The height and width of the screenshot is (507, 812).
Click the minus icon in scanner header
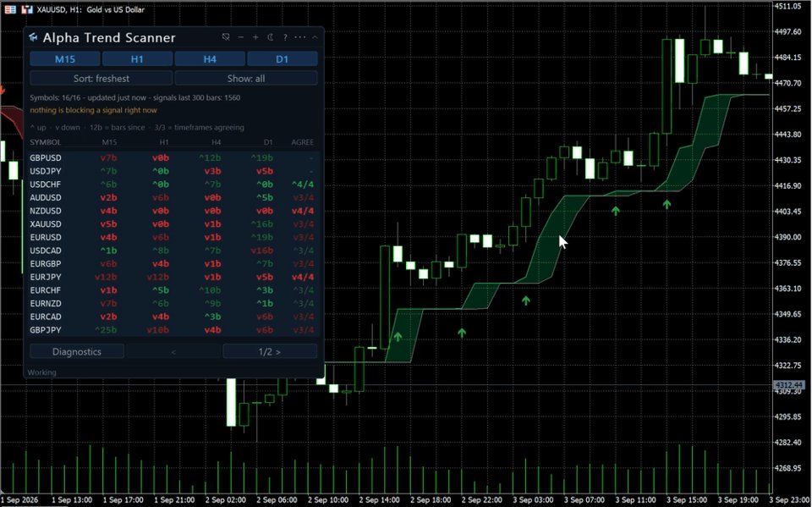241,37
